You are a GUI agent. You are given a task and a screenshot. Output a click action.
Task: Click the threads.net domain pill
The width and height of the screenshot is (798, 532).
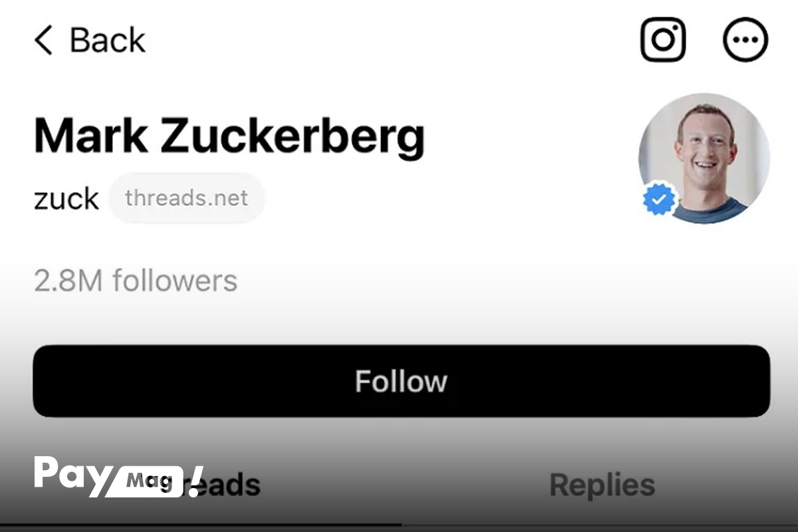click(x=187, y=198)
